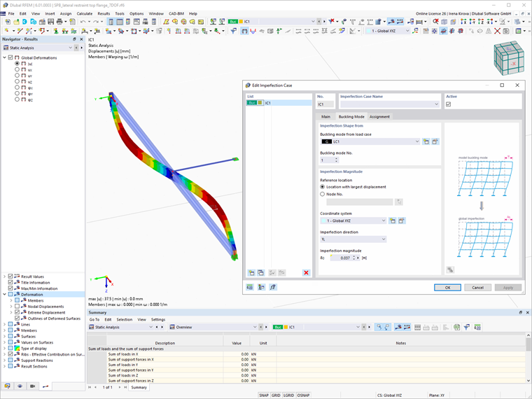Click the delete results icon with red X

pyautogui.click(x=435, y=22)
